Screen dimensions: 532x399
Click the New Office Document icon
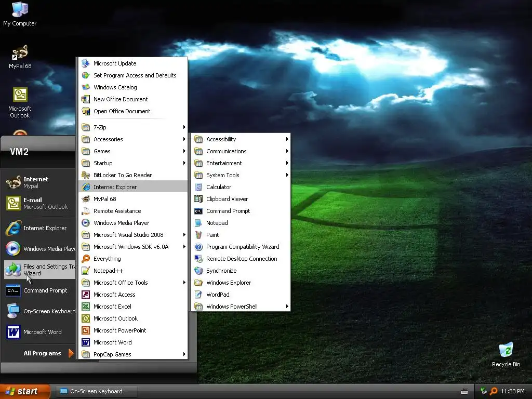tap(86, 99)
